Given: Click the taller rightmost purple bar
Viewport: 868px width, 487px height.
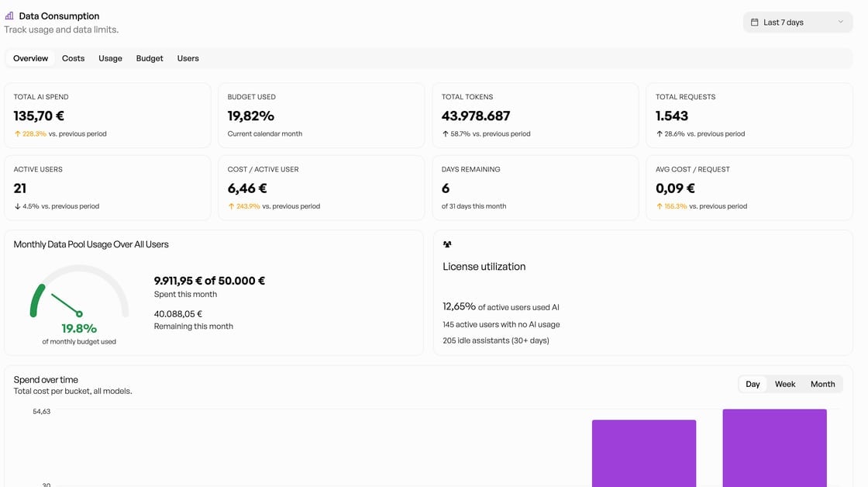Looking at the screenshot, I should point(774,447).
